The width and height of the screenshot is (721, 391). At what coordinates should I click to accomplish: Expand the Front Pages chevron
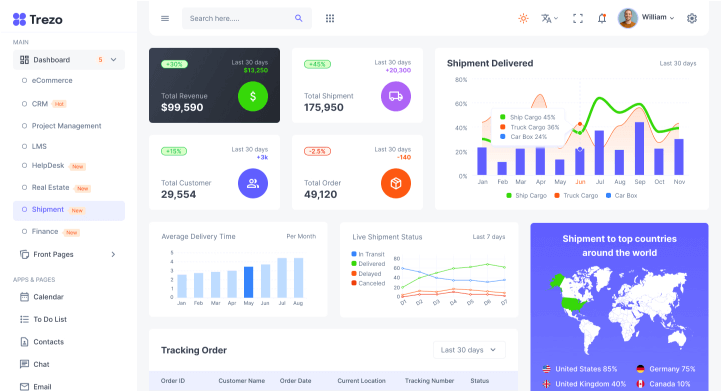click(x=113, y=254)
